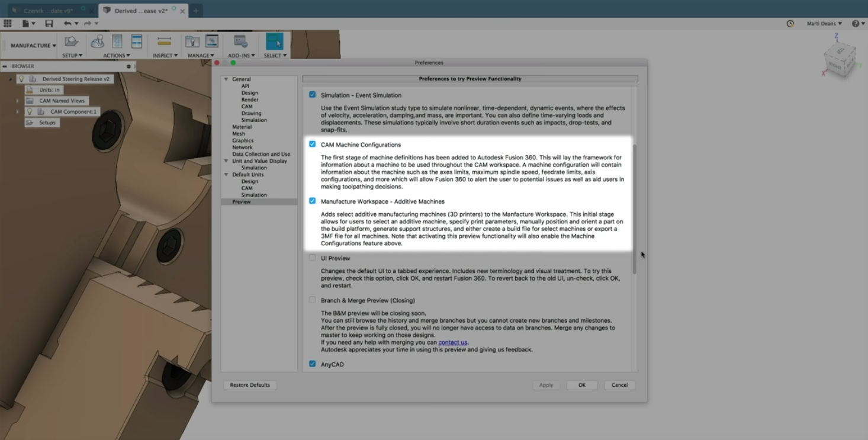
Task: Open the Task Manager percent icon
Action: pyautogui.click(x=211, y=41)
